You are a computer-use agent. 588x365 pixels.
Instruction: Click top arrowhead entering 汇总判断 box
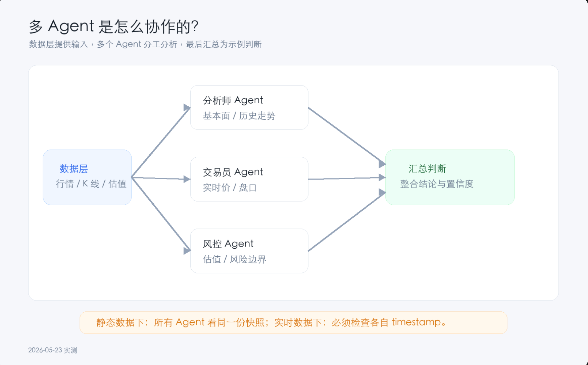pyautogui.click(x=382, y=164)
